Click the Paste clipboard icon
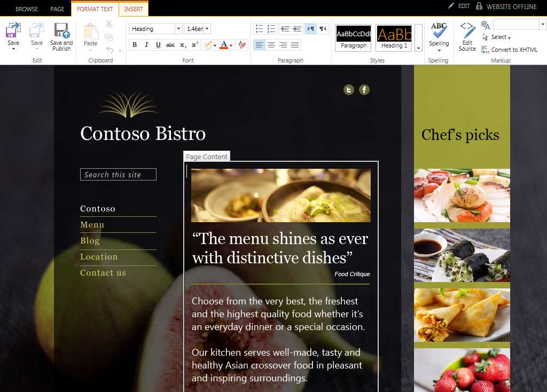This screenshot has width=547, height=392. (91, 31)
